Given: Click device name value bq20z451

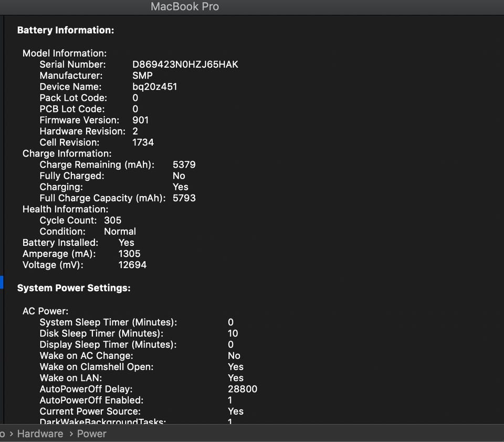Looking at the screenshot, I should 154,87.
